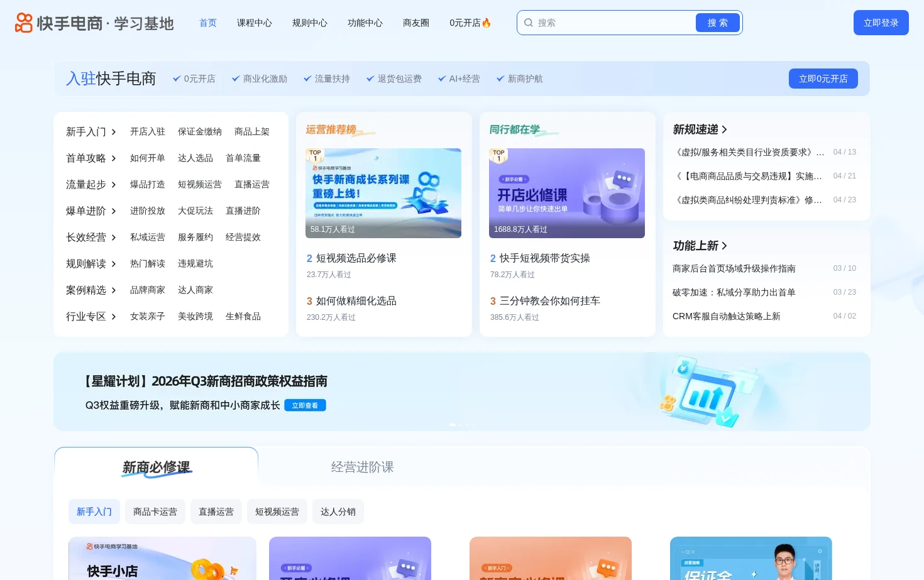Click the checkmark icon before 0元开店 benefit

pyautogui.click(x=177, y=79)
